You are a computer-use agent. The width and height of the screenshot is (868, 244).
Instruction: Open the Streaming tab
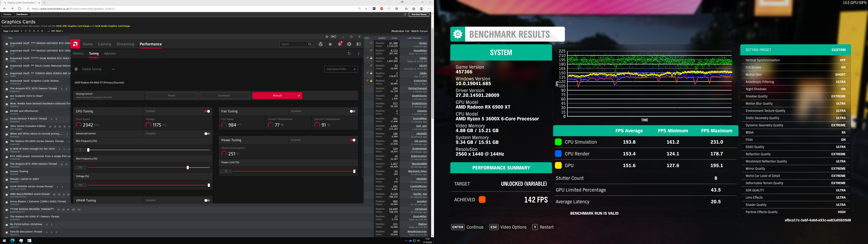click(125, 44)
